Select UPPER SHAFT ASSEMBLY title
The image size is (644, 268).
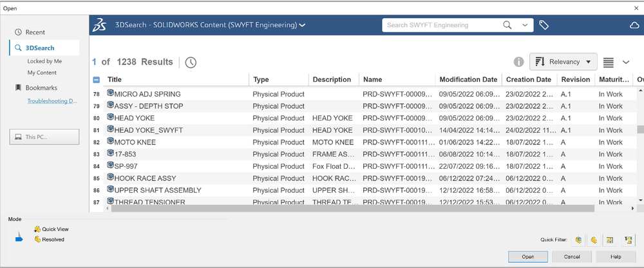[158, 190]
